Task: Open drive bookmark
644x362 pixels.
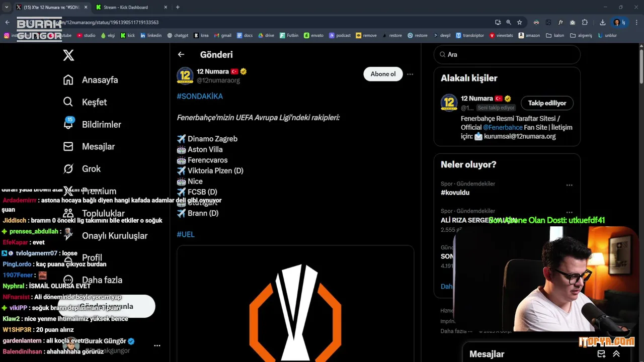Action: (x=266, y=36)
